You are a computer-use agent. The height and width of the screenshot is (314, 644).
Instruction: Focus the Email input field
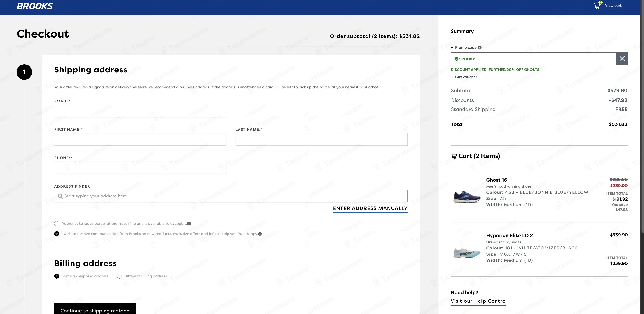point(140,111)
